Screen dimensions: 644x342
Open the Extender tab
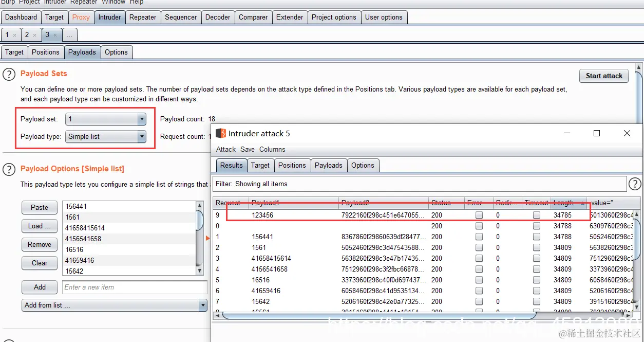pos(290,17)
